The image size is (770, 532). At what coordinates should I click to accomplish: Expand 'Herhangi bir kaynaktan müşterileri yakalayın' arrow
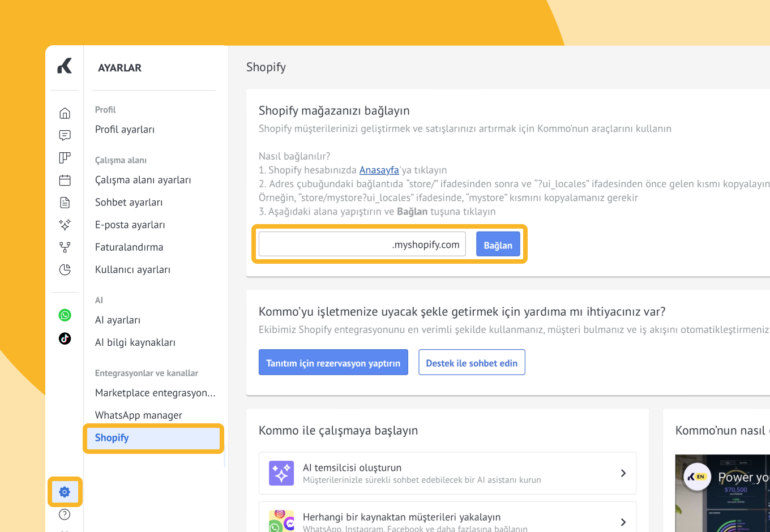(623, 522)
